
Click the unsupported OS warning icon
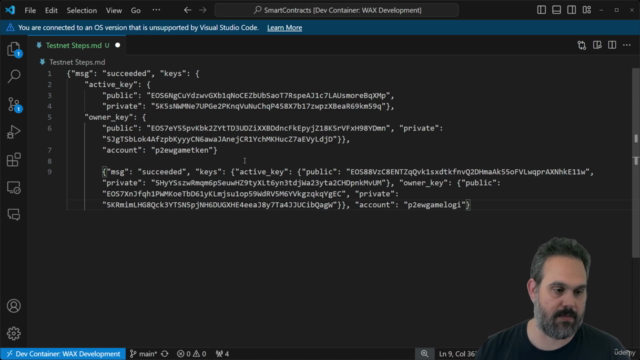(10, 28)
